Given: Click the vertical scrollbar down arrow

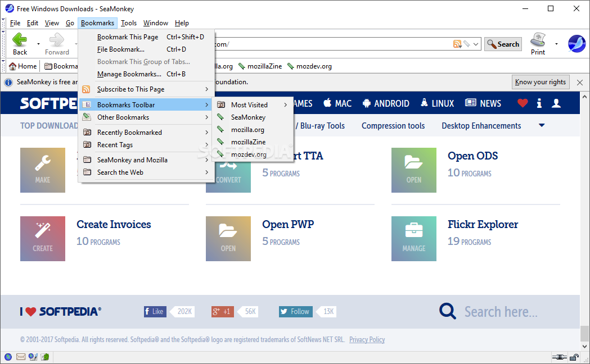Looking at the screenshot, I should click(x=584, y=347).
